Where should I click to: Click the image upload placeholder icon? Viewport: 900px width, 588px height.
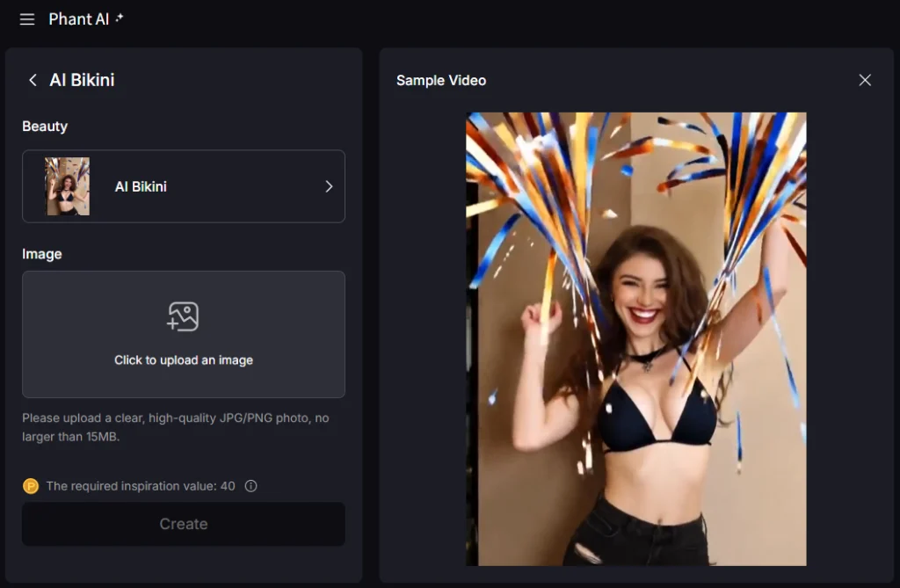tap(183, 316)
